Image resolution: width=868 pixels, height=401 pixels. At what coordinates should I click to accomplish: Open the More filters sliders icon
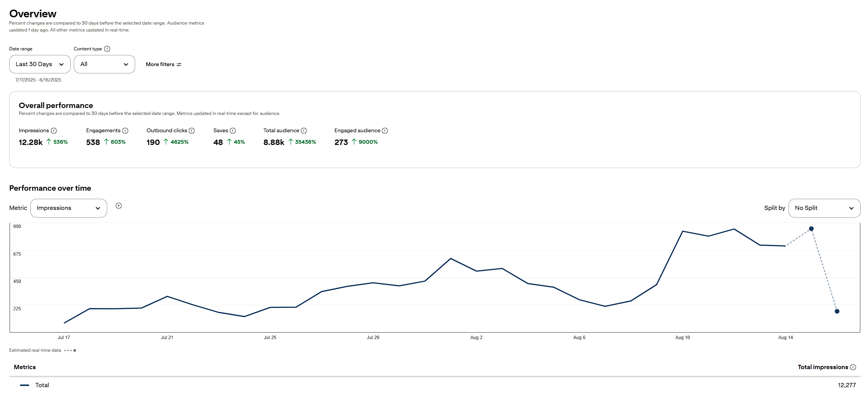point(179,65)
